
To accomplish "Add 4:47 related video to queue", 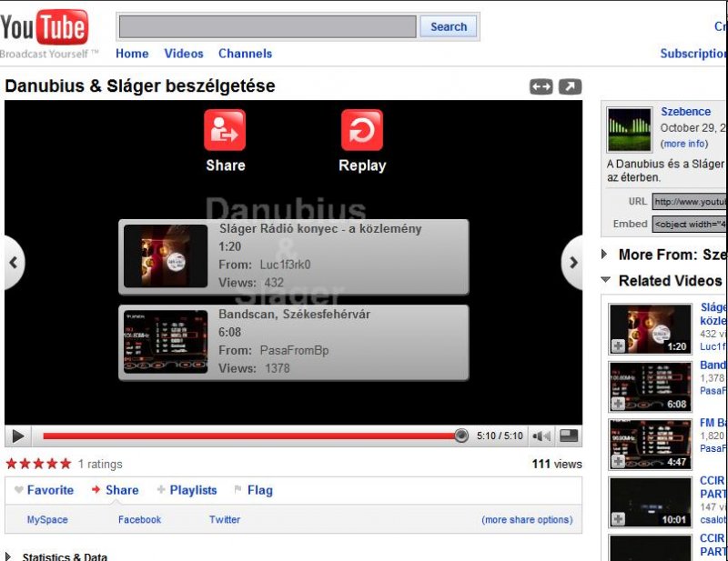I will pyautogui.click(x=618, y=461).
